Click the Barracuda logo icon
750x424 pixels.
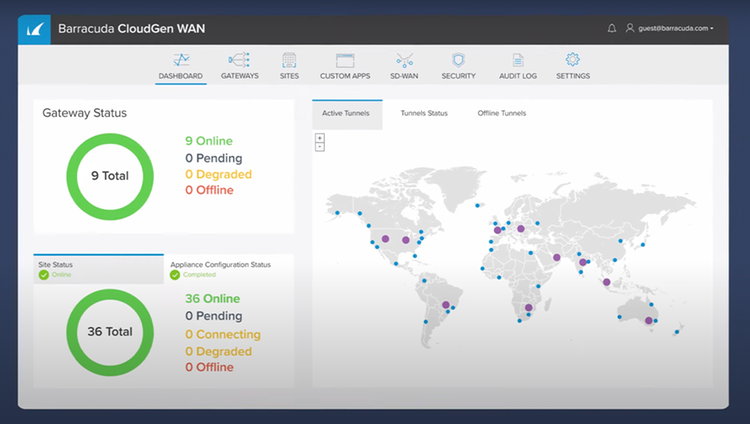(34, 30)
